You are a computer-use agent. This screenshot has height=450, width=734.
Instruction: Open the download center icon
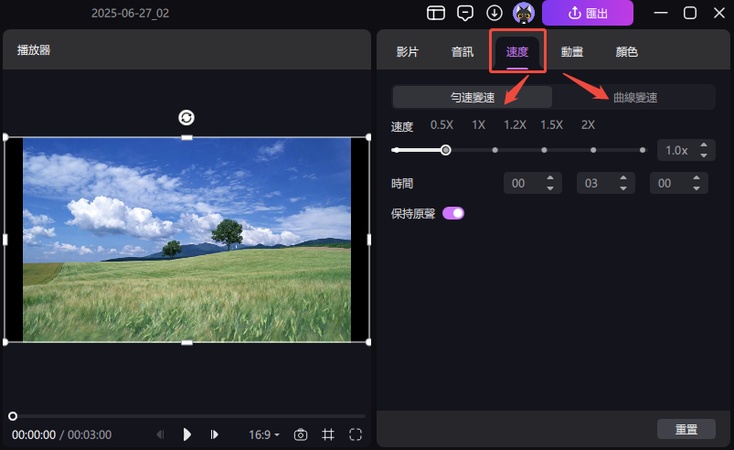[494, 13]
